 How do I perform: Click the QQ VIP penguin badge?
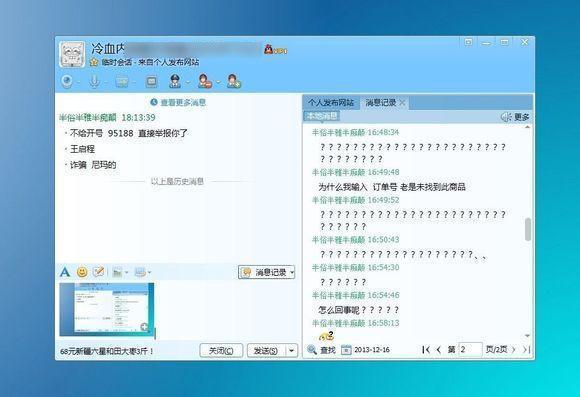(275, 49)
